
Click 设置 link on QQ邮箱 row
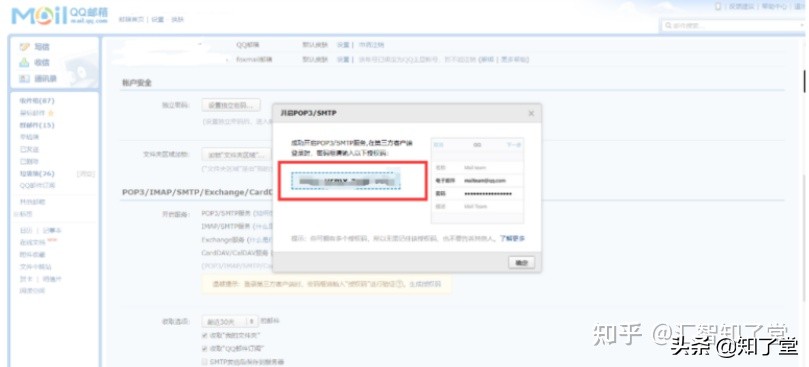[x=343, y=45]
